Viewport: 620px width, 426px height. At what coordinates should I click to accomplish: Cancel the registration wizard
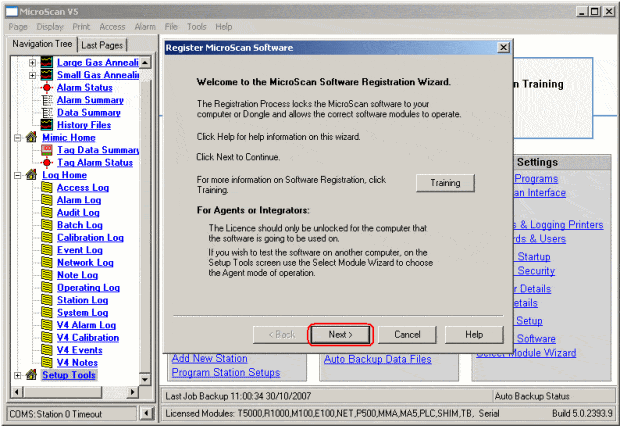(407, 334)
